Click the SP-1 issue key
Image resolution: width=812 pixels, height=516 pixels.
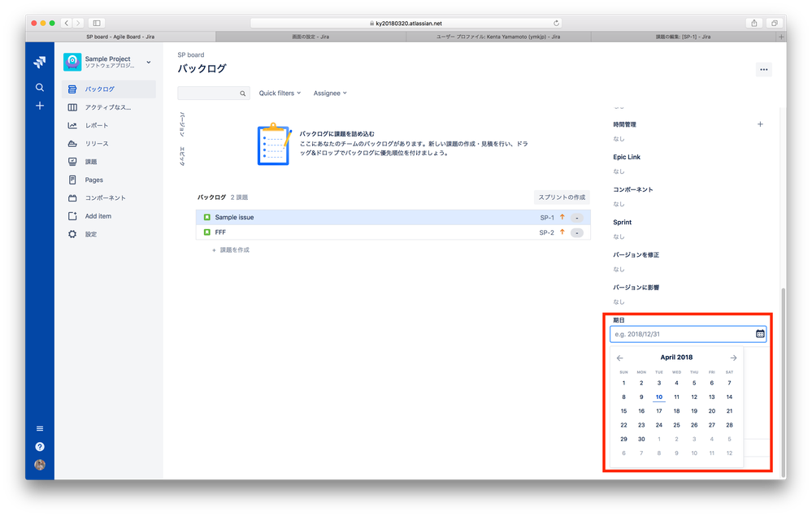[x=547, y=218]
